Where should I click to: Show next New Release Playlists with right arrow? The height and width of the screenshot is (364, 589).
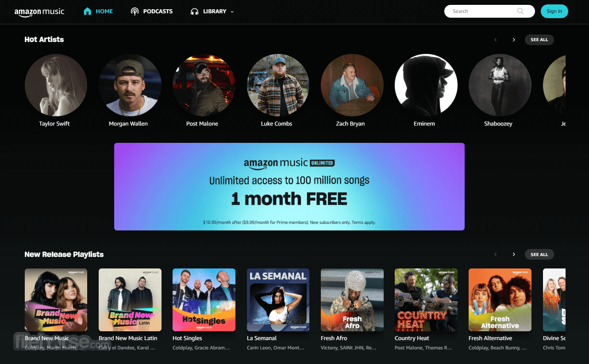(x=514, y=254)
